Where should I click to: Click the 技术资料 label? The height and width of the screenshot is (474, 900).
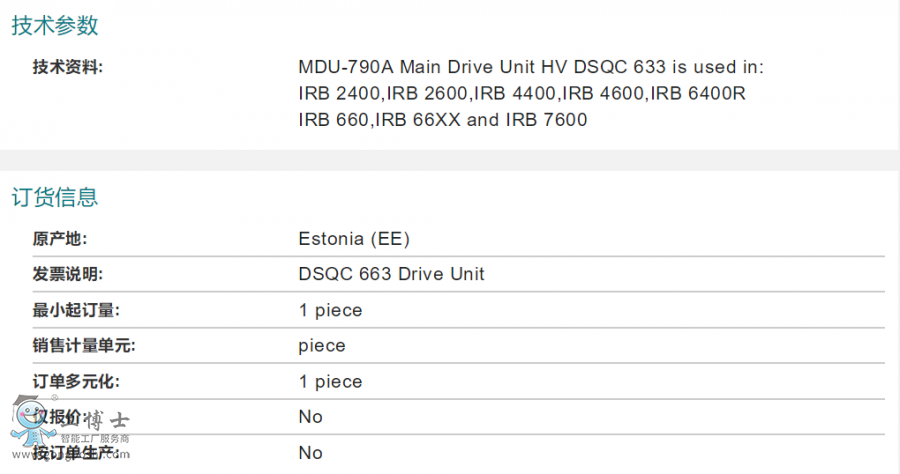(x=68, y=67)
